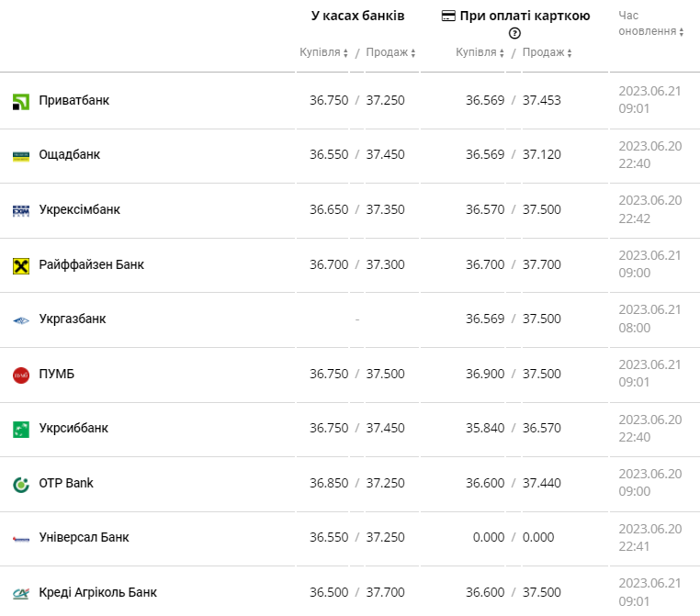Click Укргазбанк update time 08:00

(x=635, y=328)
